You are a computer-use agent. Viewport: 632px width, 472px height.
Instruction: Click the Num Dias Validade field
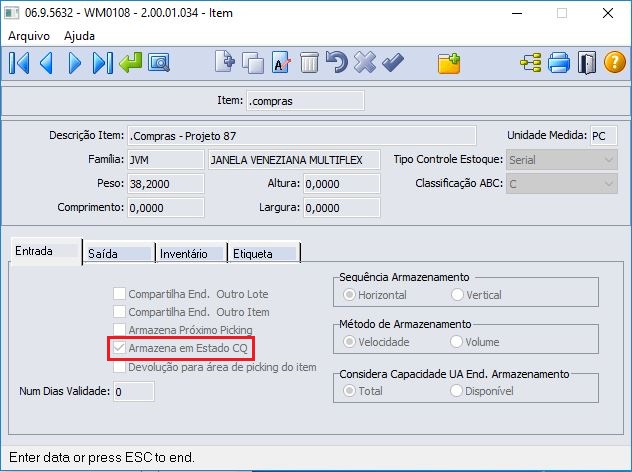pyautogui.click(x=134, y=391)
